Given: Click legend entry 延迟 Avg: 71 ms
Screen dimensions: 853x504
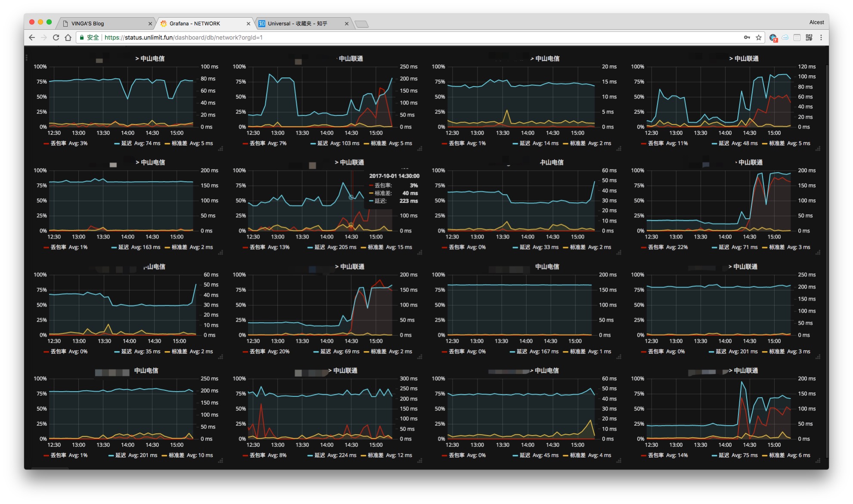Looking at the screenshot, I should coord(735,247).
